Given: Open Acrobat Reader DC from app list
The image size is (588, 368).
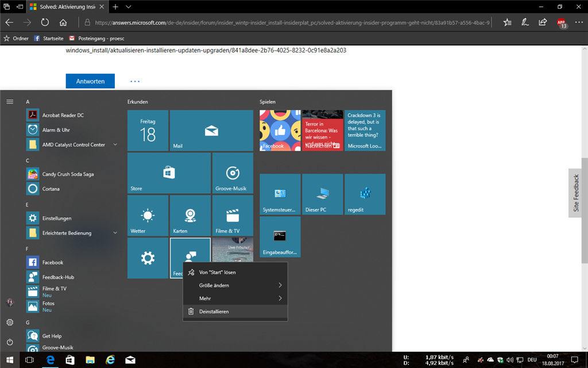Looking at the screenshot, I should (71, 115).
